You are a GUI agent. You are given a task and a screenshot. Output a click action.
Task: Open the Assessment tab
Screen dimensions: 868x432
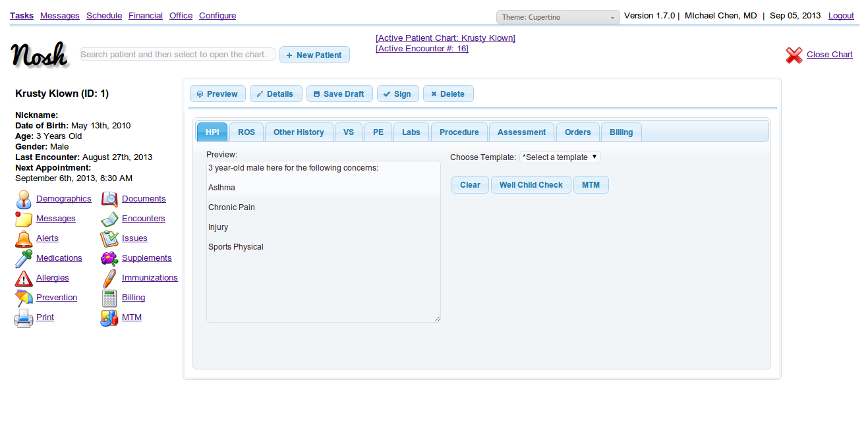point(521,132)
